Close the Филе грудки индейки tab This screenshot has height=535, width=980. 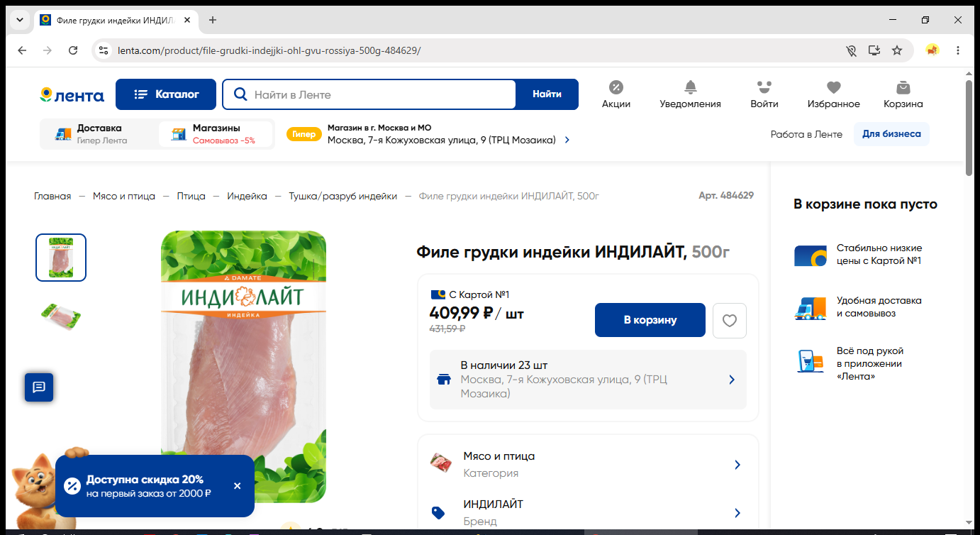click(x=187, y=20)
